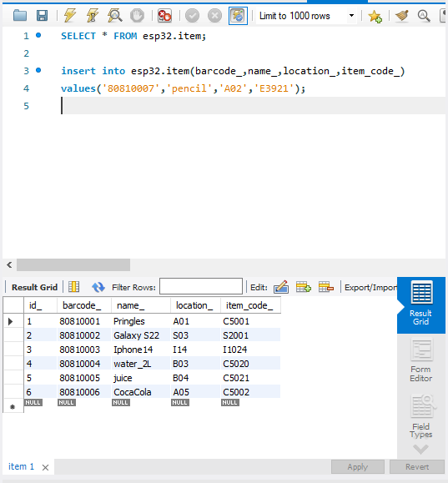Click the editor horizontal scrollbar thumb

(x=73, y=265)
